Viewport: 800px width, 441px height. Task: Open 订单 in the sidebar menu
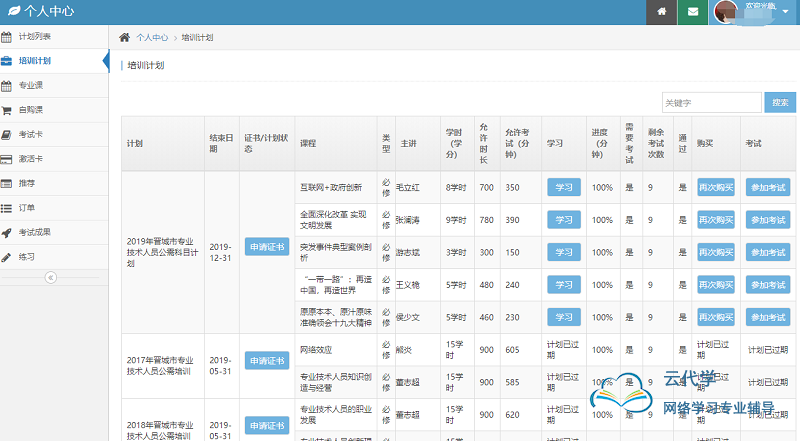[x=26, y=208]
